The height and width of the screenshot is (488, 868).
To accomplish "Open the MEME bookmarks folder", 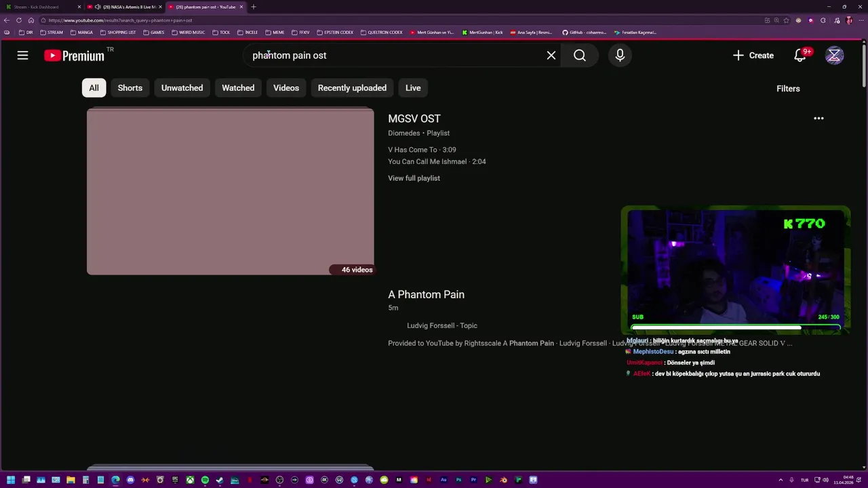I will tap(275, 33).
